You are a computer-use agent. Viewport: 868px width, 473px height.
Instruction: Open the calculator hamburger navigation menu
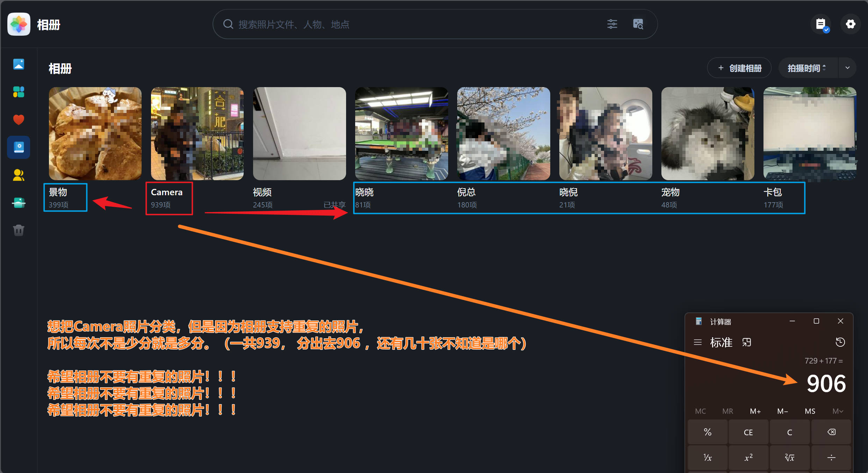tap(697, 342)
